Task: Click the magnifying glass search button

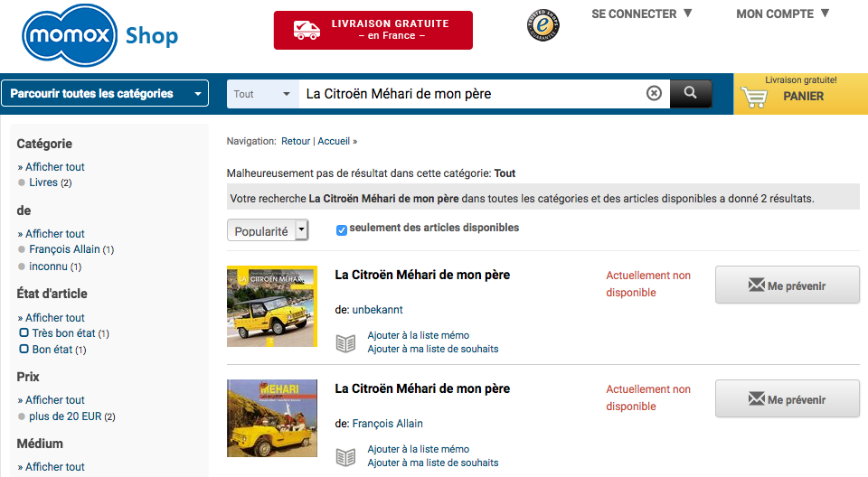Action: click(690, 93)
